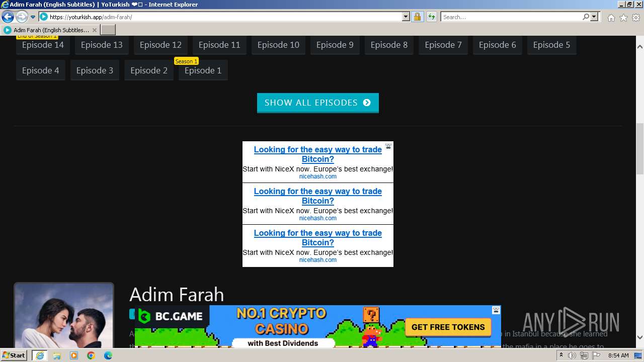This screenshot has height=362, width=644.
Task: Click the 8:54 AM clock
Action: pos(618,355)
